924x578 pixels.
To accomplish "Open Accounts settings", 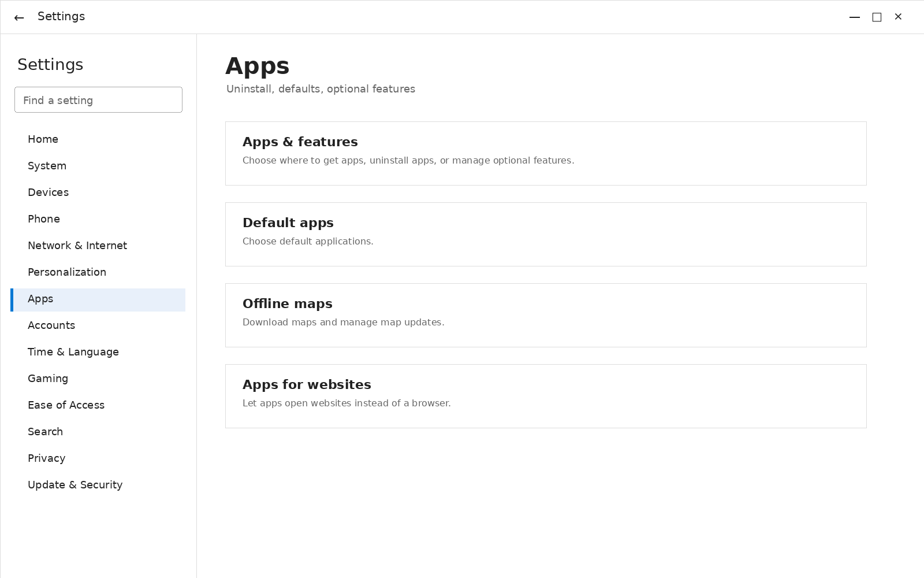I will point(98,325).
